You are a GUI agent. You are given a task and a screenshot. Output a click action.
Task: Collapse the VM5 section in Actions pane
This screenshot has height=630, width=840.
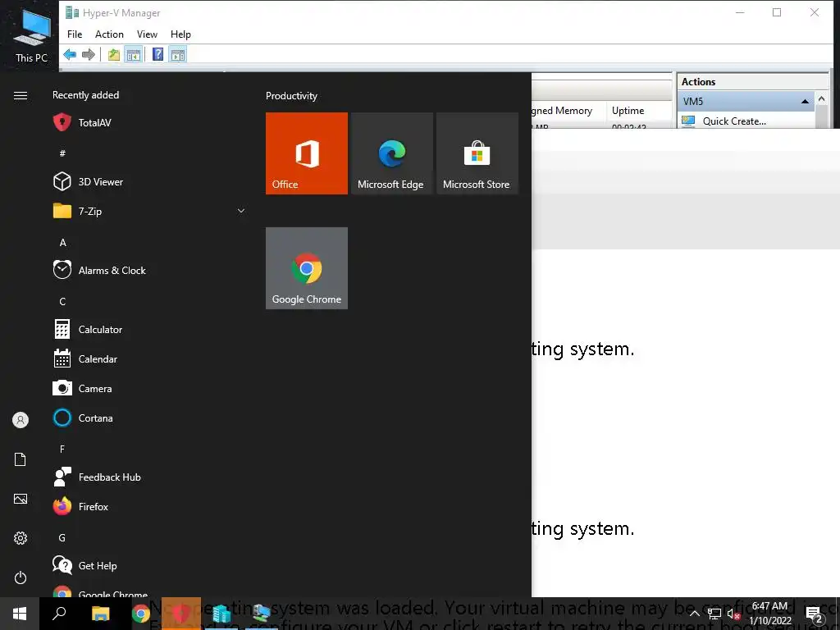coord(805,101)
